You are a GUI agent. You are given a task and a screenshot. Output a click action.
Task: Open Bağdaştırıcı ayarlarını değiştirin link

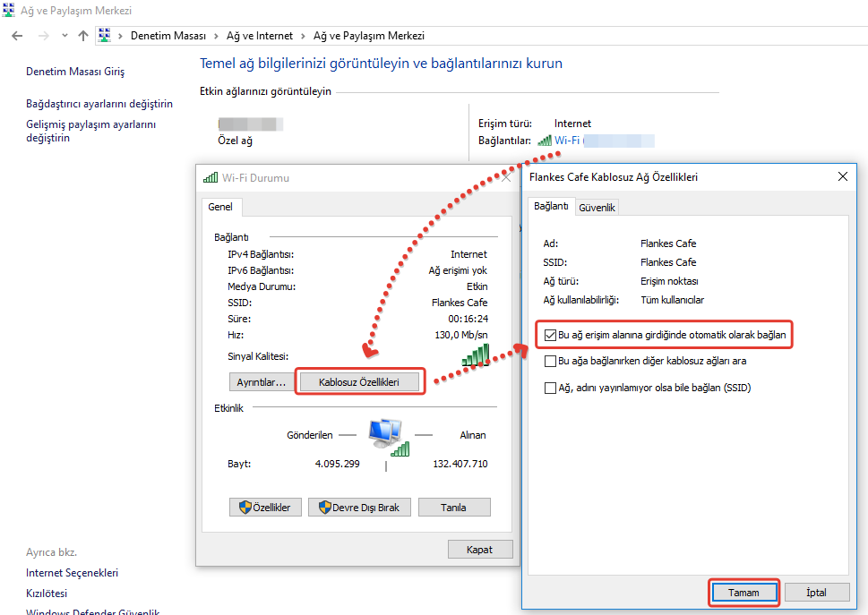click(x=99, y=104)
